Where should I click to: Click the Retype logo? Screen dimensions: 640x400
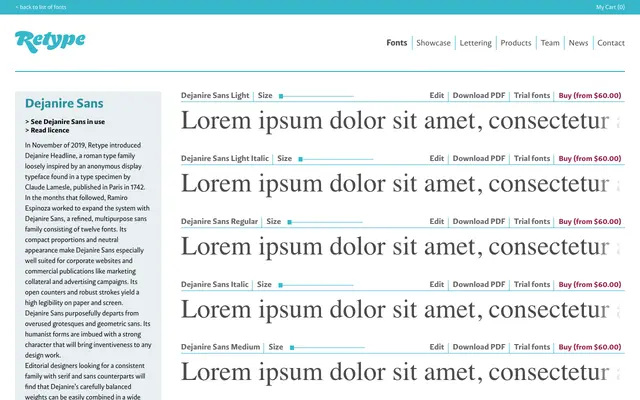(x=50, y=41)
